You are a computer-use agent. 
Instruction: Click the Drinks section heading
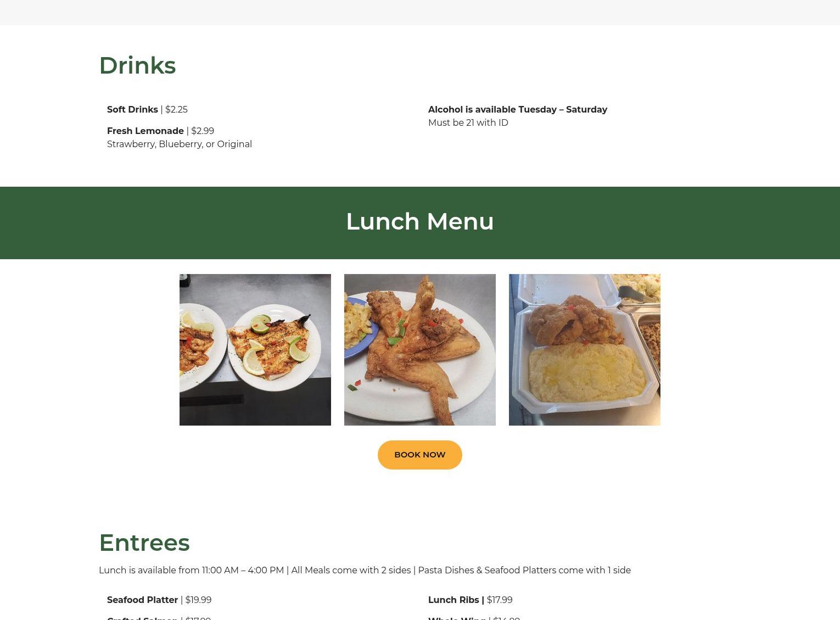137,65
